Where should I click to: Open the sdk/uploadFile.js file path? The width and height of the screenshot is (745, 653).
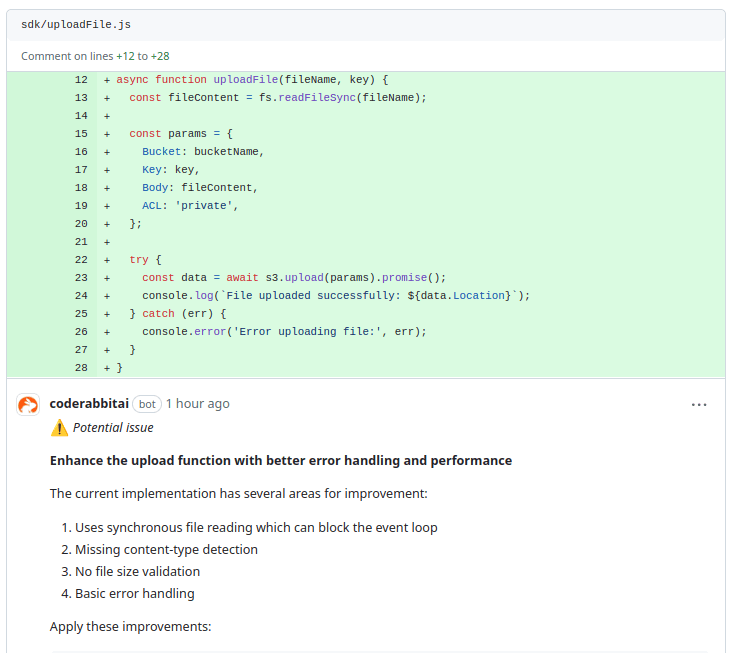coord(76,24)
